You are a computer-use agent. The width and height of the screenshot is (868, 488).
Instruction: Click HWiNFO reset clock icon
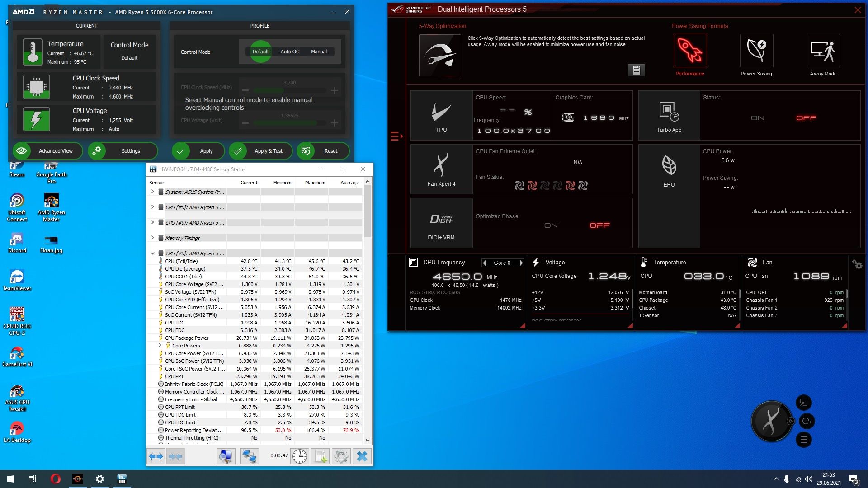299,456
